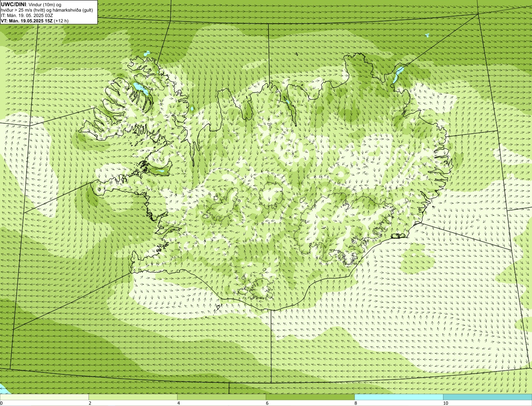The image size is (532, 406).
Task: Click the colorbar tick label '6'
Action: click(x=267, y=403)
